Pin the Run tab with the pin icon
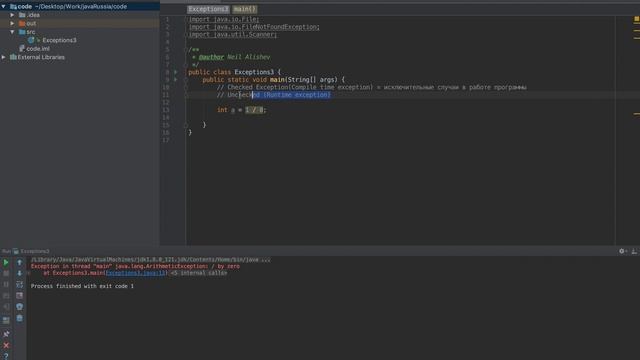 pyautogui.click(x=6, y=334)
